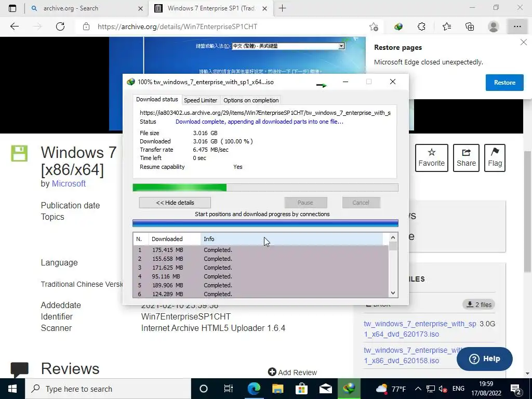
Task: Close the archive.org - Search tab
Action: pos(140,8)
